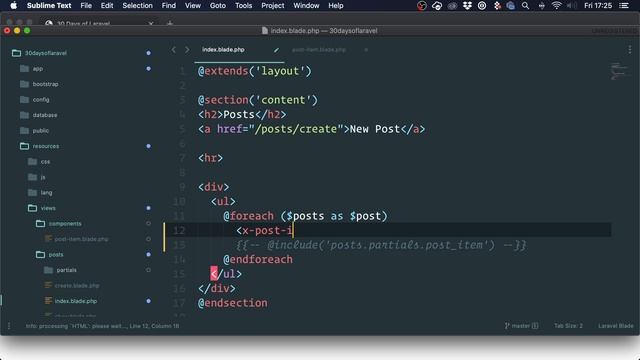The height and width of the screenshot is (360, 640).
Task: Open Spotlight search magnifier icon
Action: click(x=525, y=5)
